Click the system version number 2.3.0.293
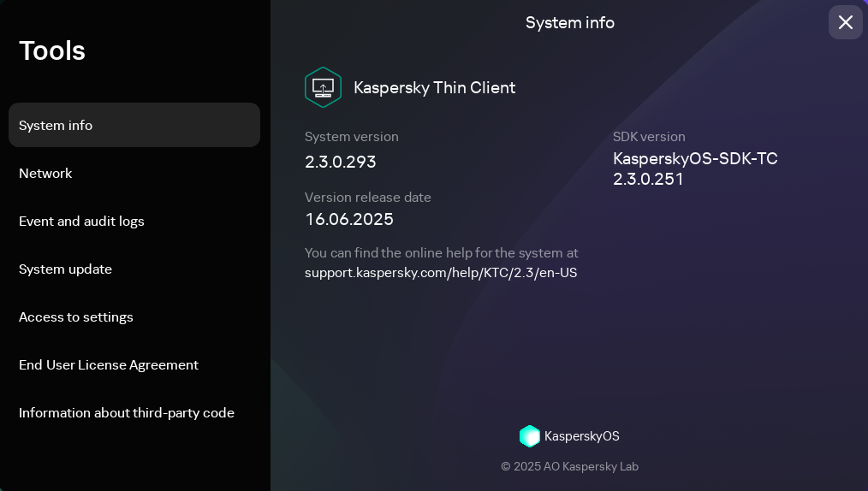 tap(341, 162)
